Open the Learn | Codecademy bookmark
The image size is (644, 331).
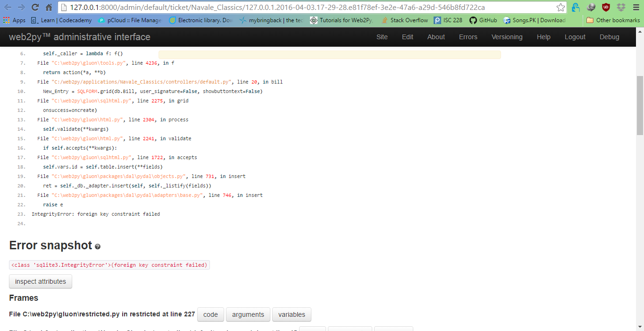pos(62,20)
